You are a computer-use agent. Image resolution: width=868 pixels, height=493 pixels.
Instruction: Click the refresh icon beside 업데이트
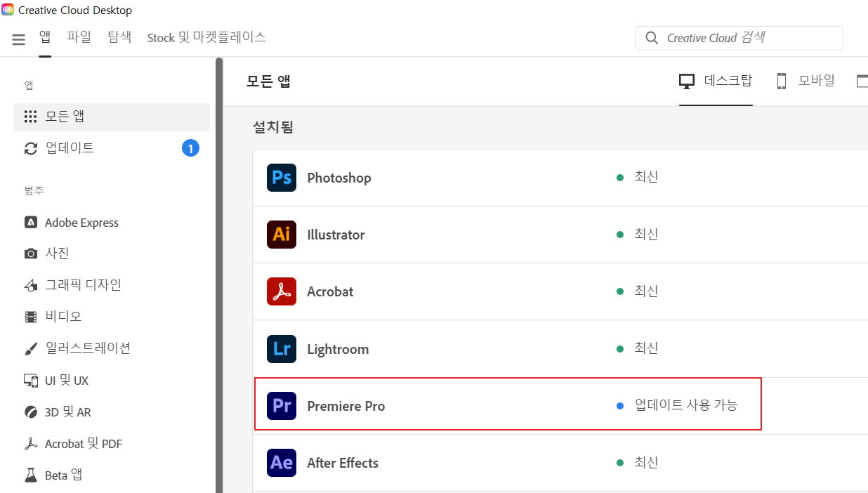30,148
